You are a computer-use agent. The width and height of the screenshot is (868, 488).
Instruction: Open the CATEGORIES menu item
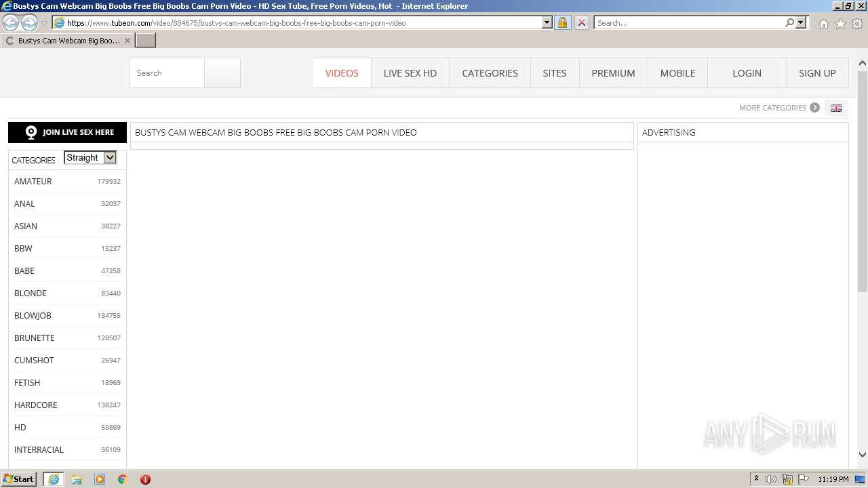(490, 73)
